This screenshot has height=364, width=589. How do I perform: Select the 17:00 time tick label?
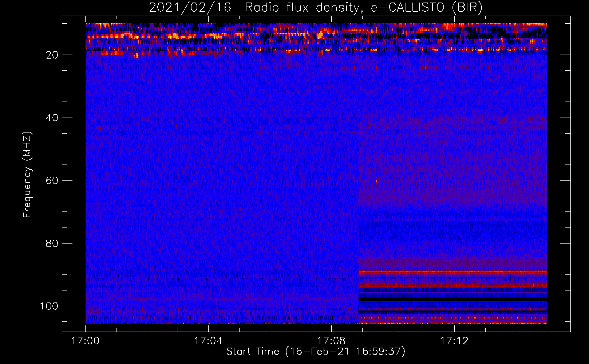86,341
